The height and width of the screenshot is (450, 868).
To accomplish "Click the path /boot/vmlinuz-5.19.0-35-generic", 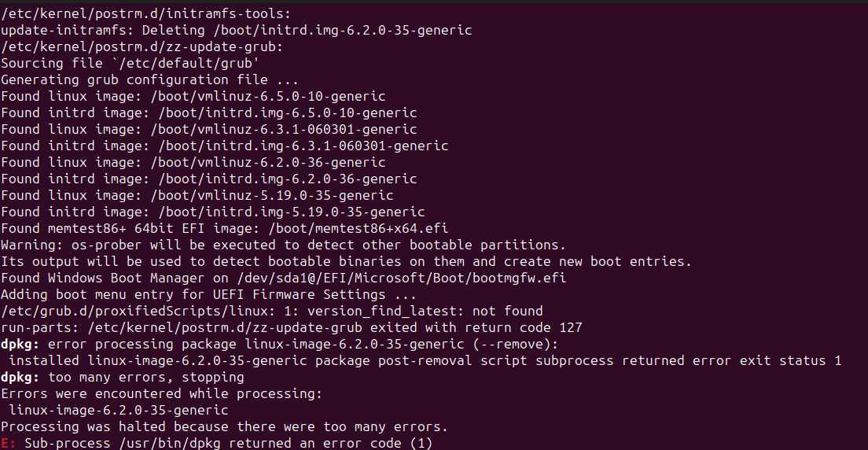I will point(275,195).
